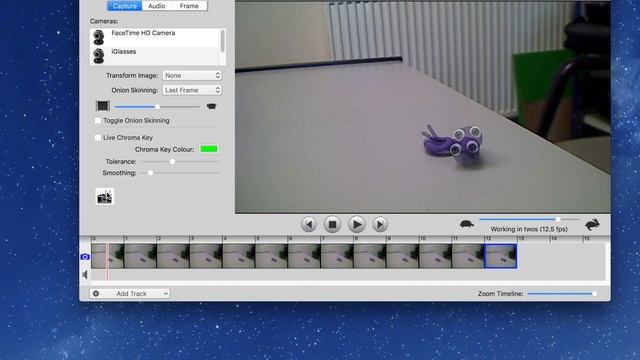The width and height of the screenshot is (640, 360).
Task: Click the blue camera video track icon
Action: [85, 257]
